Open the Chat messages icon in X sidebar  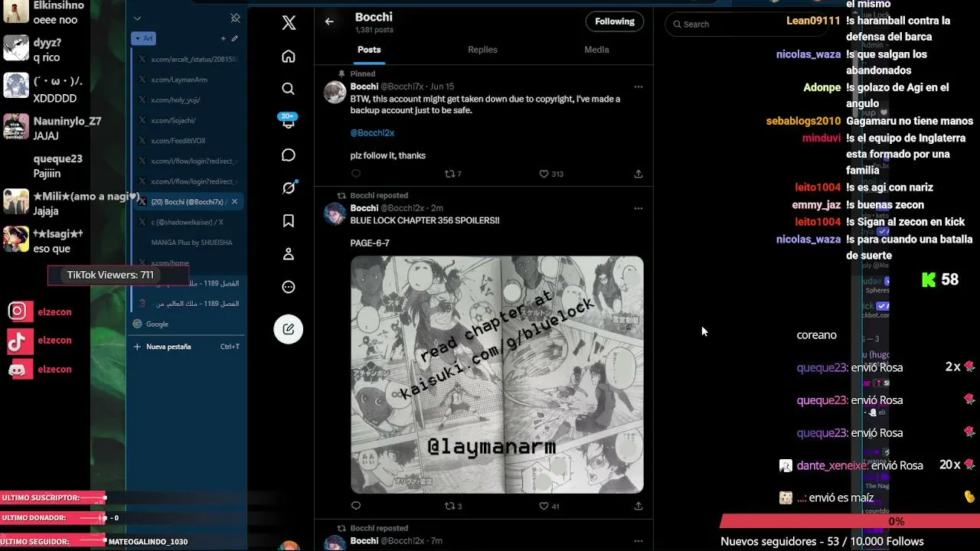tap(289, 155)
